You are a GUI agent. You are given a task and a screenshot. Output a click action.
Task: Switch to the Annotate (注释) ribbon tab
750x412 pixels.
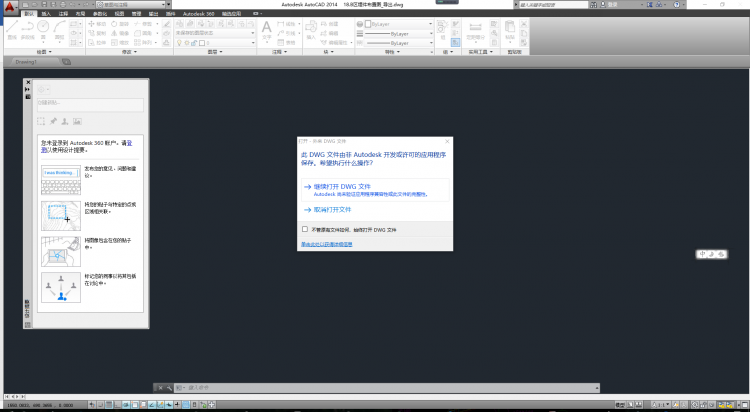tap(63, 13)
